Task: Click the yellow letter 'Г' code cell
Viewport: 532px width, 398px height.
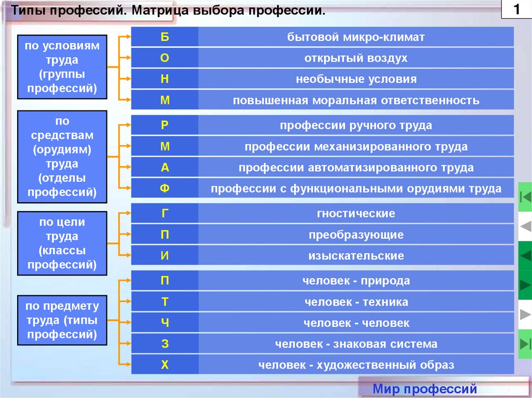Action: [165, 213]
